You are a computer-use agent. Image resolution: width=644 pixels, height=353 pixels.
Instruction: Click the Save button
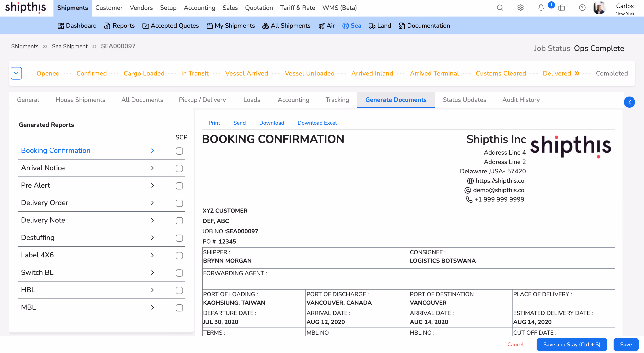626,345
